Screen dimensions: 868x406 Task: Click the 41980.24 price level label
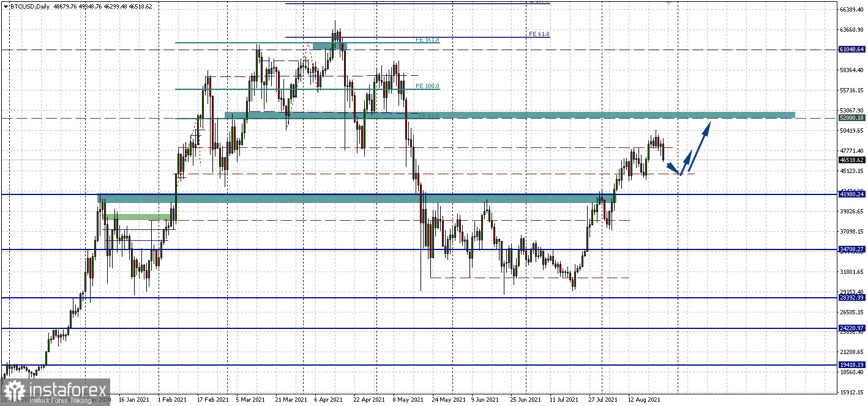click(x=851, y=194)
